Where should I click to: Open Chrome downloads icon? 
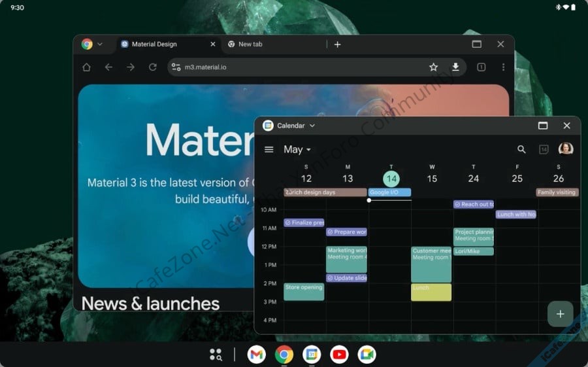point(455,67)
